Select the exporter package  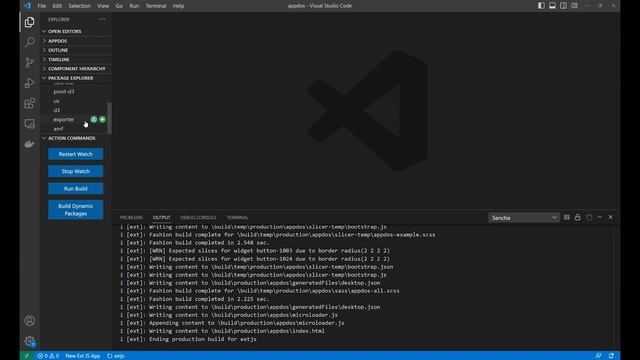coord(64,120)
